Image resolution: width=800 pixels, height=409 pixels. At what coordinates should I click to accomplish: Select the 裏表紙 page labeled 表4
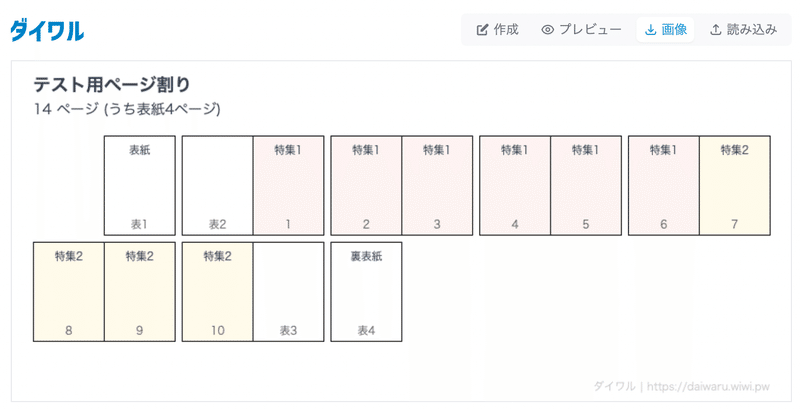click(366, 292)
